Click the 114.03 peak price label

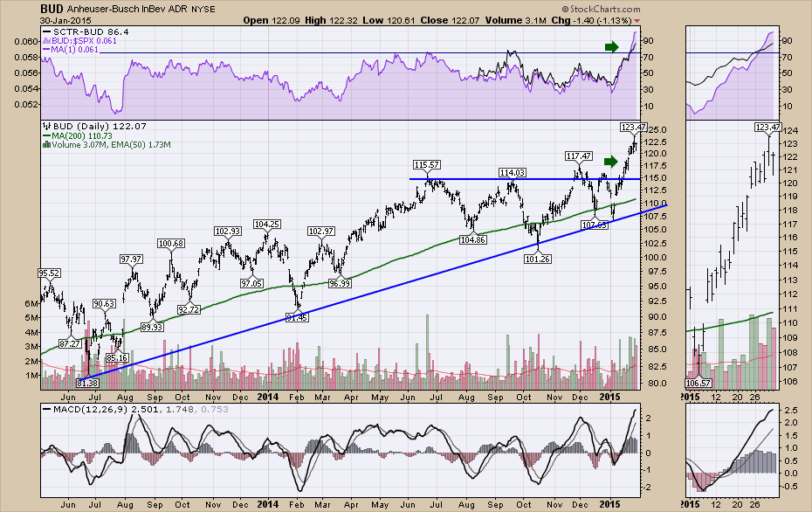pos(512,173)
